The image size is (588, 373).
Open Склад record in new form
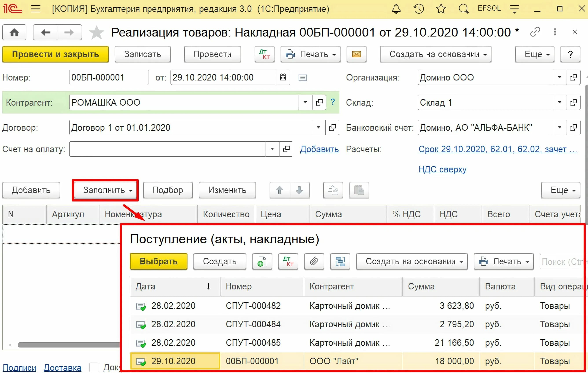point(573,102)
